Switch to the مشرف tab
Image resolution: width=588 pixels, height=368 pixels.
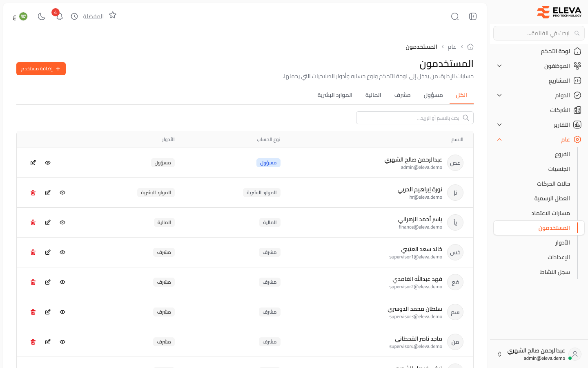[402, 95]
